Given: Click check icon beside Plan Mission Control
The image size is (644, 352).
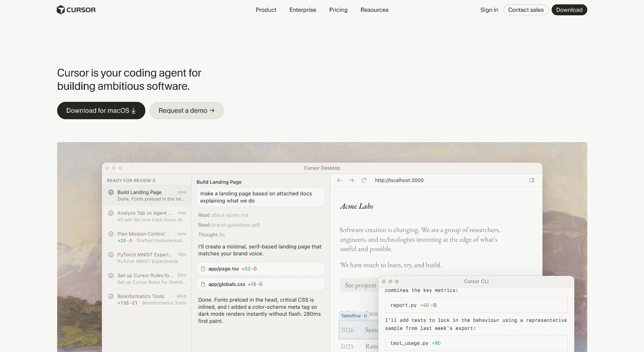Looking at the screenshot, I should point(111,234).
